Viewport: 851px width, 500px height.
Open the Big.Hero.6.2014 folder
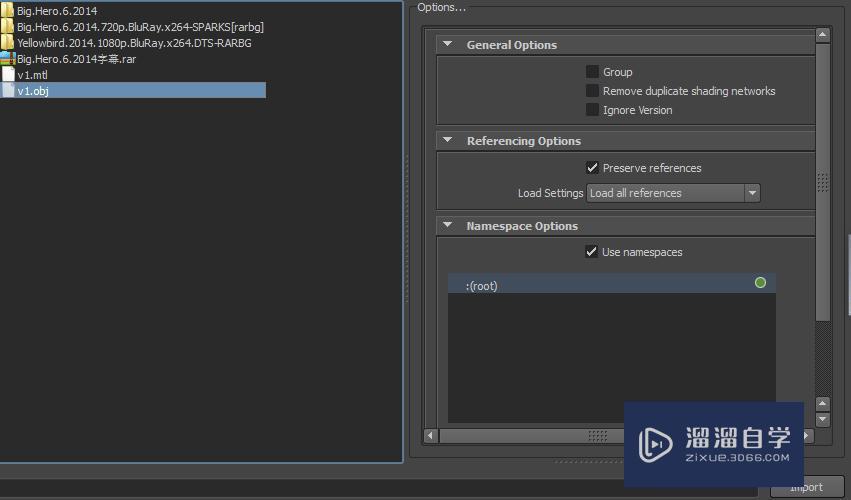click(57, 10)
